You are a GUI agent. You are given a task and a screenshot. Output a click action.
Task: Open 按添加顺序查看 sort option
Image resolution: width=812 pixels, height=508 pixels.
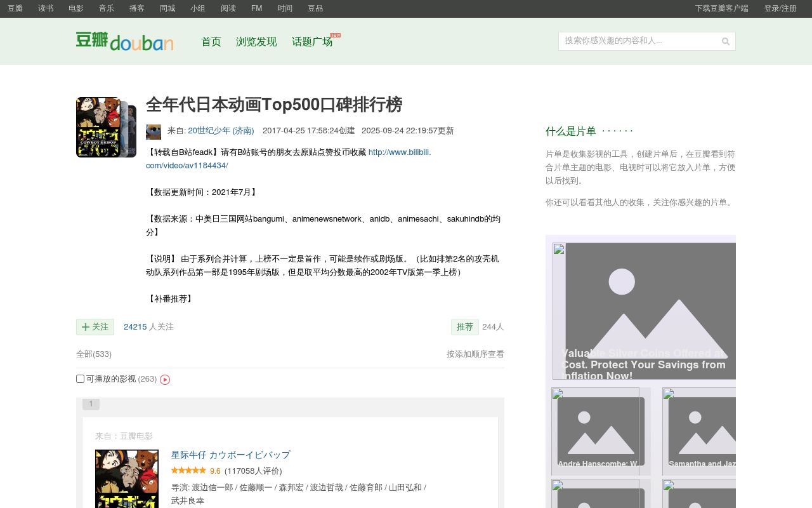pos(475,354)
